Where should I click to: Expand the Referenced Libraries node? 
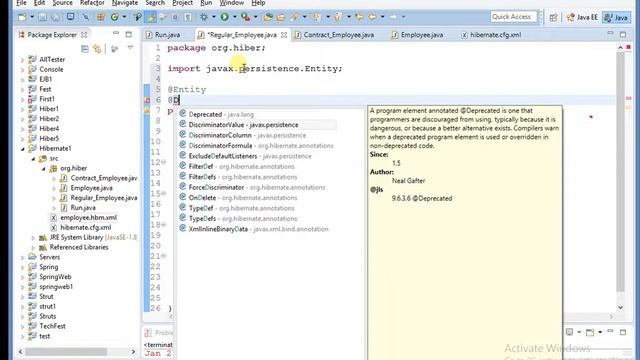[x=33, y=247]
